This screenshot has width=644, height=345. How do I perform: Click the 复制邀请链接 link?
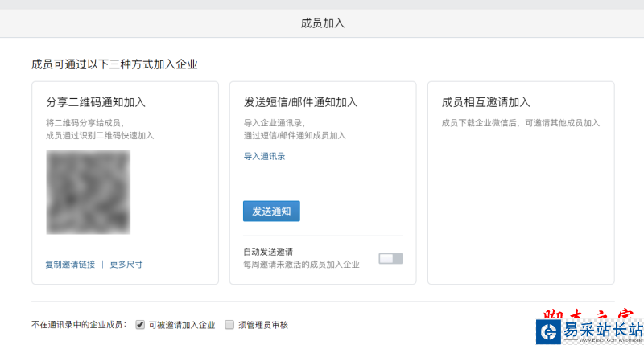tap(71, 264)
